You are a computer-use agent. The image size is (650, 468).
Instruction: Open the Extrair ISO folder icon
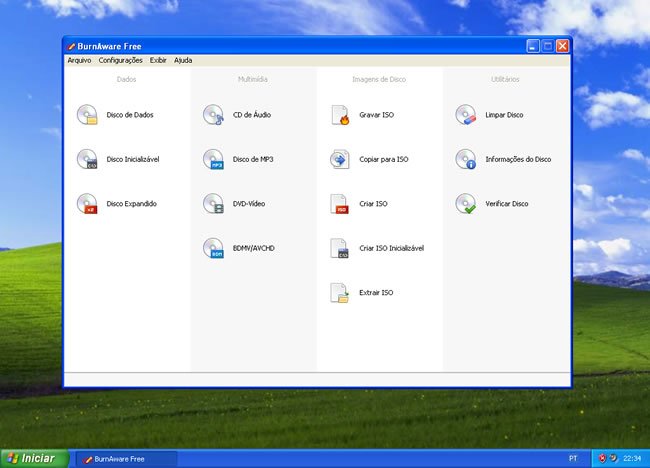point(340,293)
